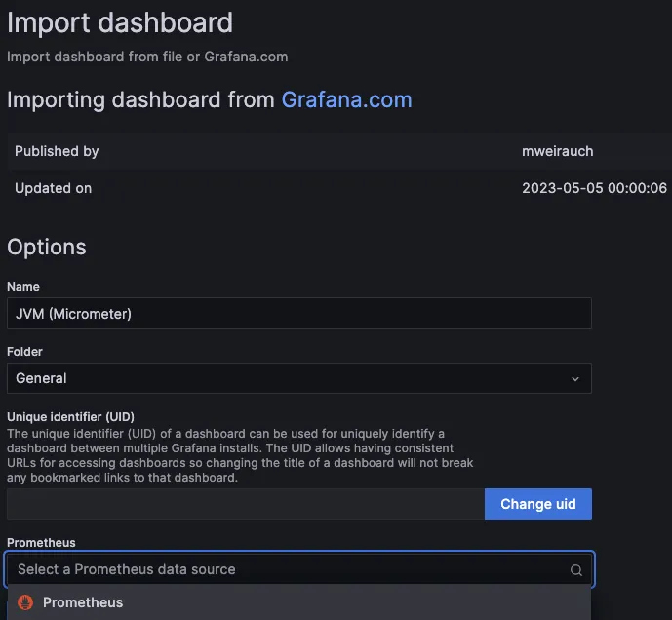
Task: Click the Updated on label
Action: (53, 188)
